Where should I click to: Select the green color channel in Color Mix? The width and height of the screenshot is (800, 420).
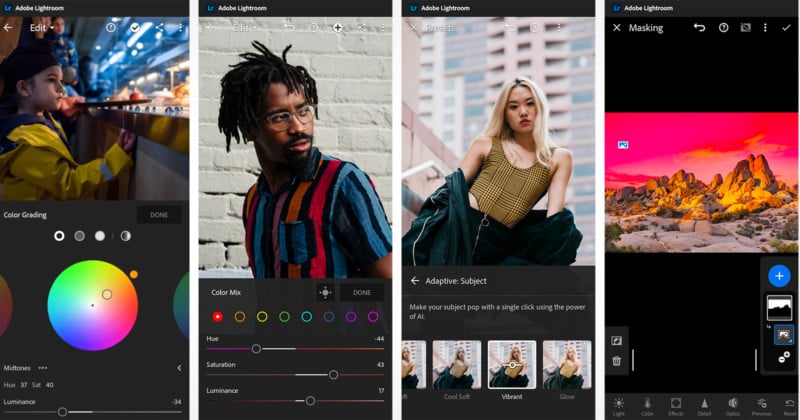point(284,317)
